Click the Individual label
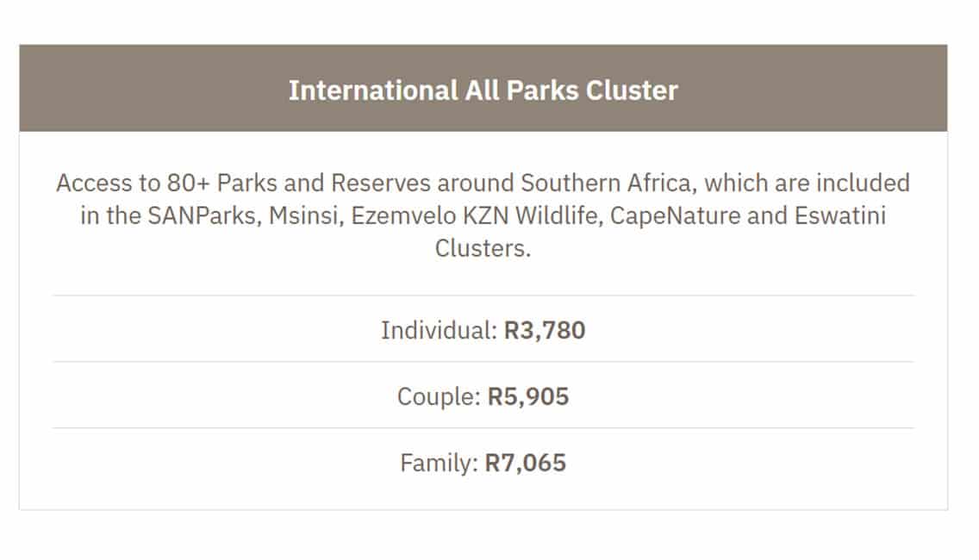Screen dimensions: 979x560 tap(439, 330)
